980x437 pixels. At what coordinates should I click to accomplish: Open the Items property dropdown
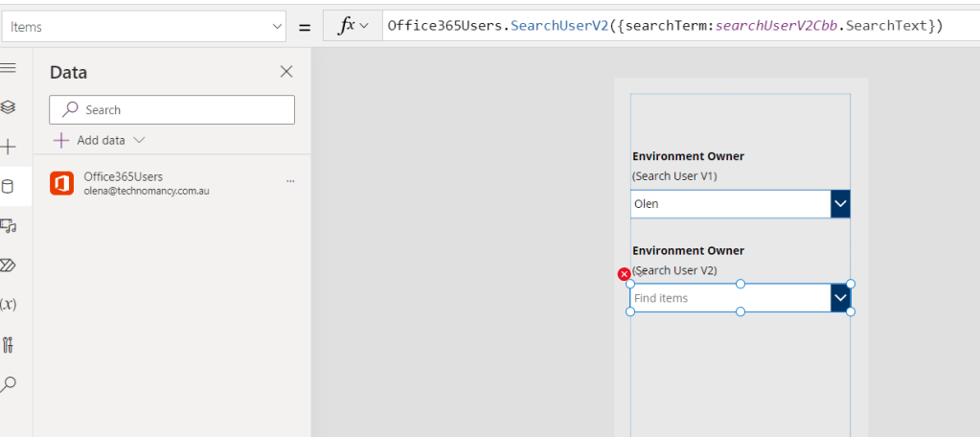coord(144,27)
